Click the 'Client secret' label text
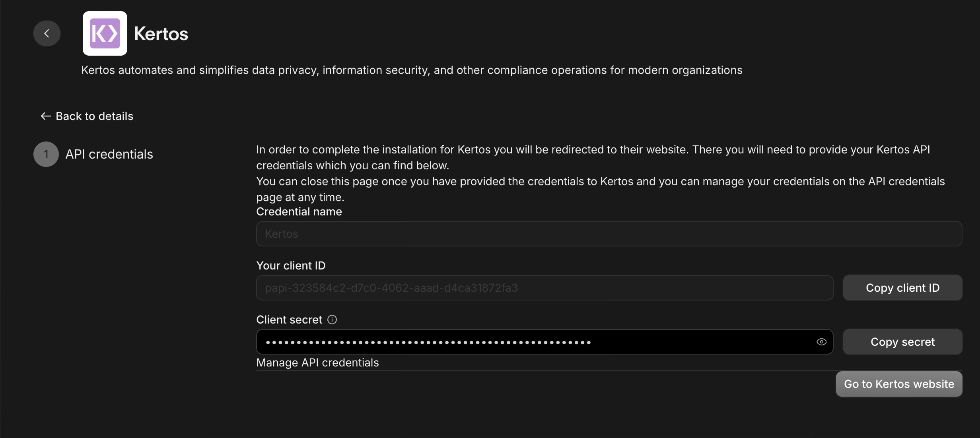This screenshot has height=438, width=980. coord(289,320)
